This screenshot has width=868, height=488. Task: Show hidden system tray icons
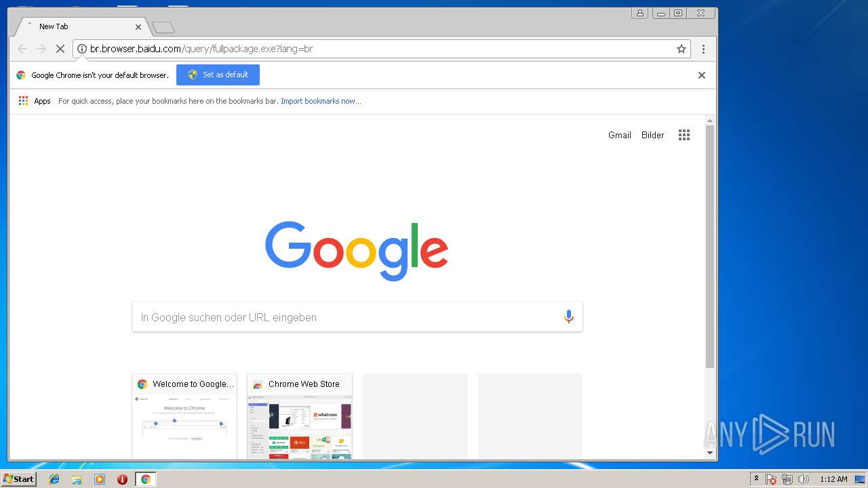[x=757, y=479]
